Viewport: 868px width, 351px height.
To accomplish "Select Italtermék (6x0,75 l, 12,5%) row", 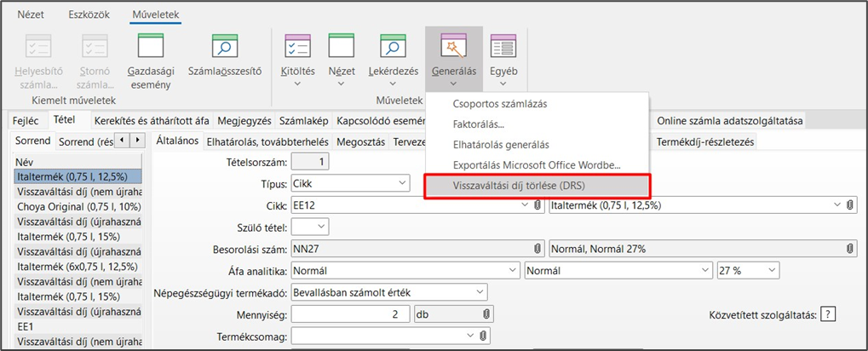I will tap(78, 267).
